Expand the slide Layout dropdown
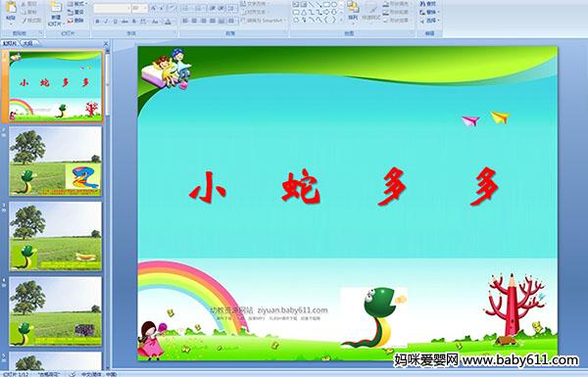 tap(77, 3)
